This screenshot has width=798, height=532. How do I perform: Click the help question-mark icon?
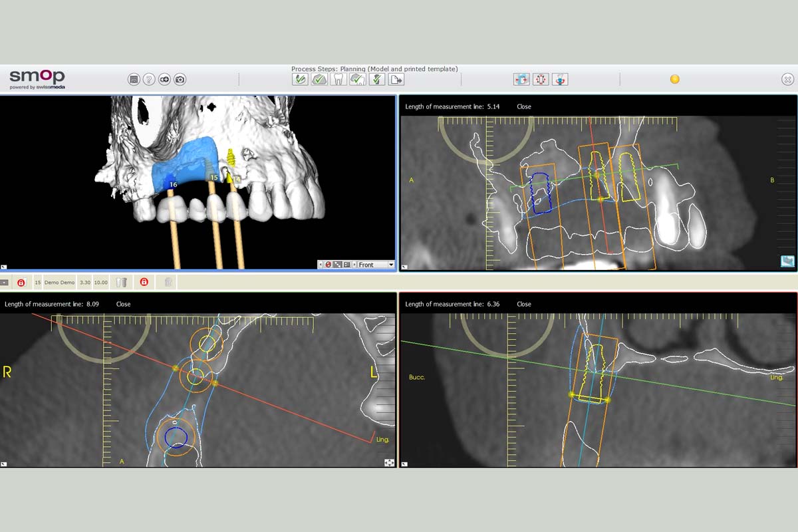click(149, 80)
